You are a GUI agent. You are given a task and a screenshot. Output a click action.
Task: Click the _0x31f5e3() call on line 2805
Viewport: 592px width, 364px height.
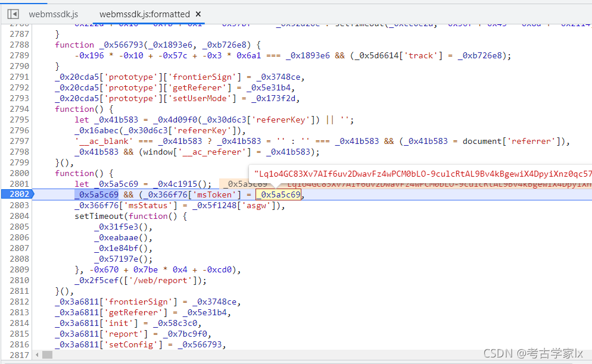121,227
